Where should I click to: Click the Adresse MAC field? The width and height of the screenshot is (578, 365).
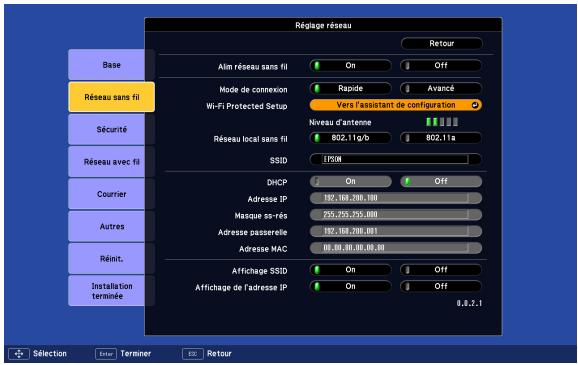tap(396, 248)
